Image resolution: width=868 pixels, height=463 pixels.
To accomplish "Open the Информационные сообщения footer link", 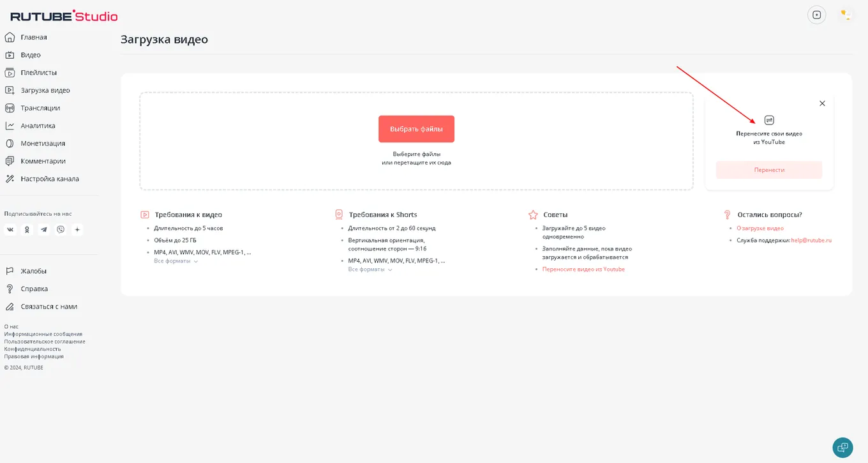I will 43,334.
